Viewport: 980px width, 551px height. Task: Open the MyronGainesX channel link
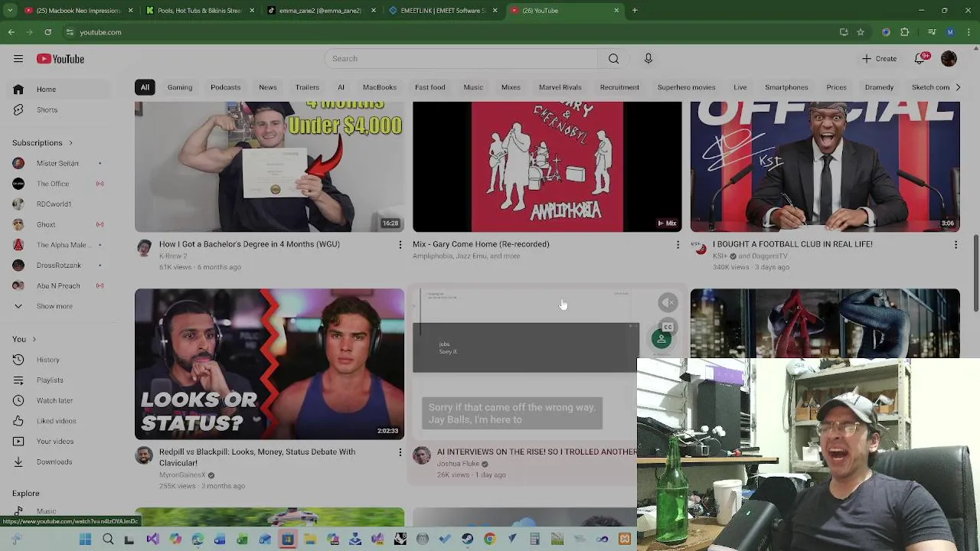[182, 475]
